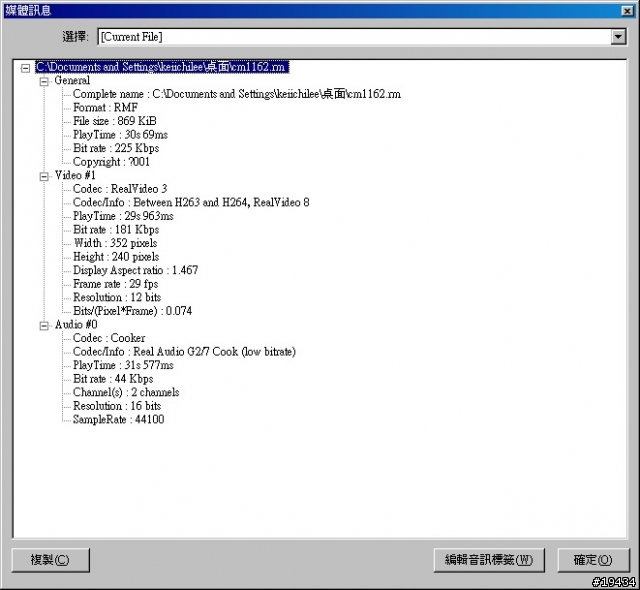Select 'Copyright : ?001' row
The width and height of the screenshot is (640, 590).
tap(111, 162)
